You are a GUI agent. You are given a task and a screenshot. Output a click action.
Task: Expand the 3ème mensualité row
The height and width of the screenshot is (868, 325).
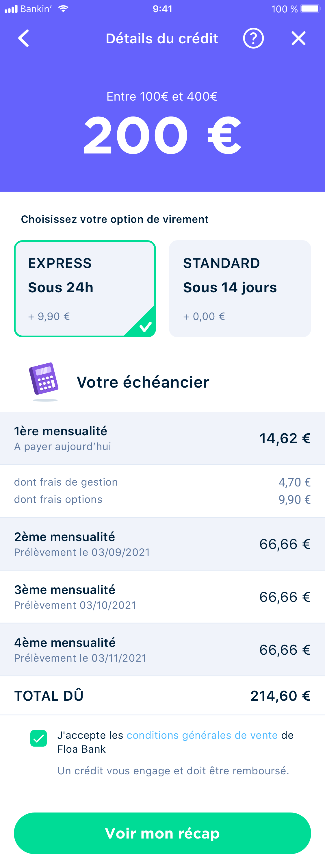pos(162,597)
